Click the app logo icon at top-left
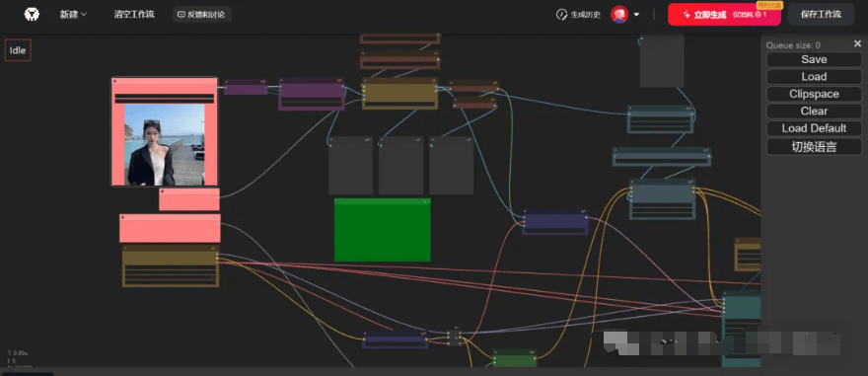868x376 pixels. point(32,15)
